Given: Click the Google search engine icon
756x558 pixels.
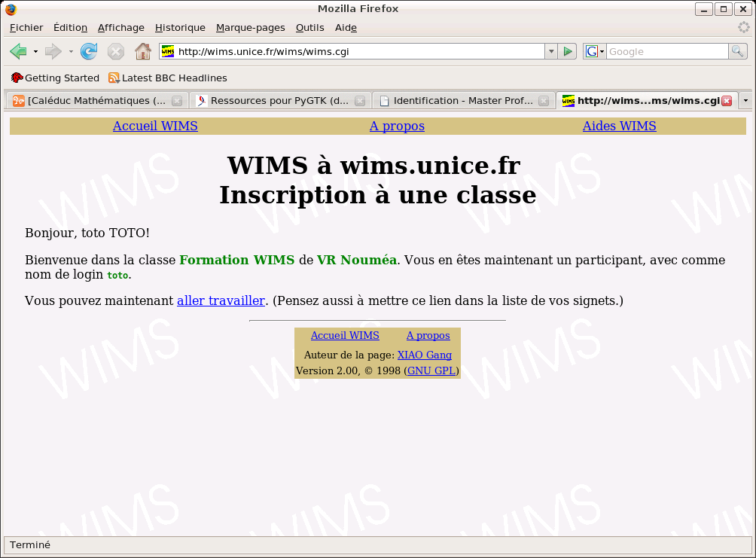Looking at the screenshot, I should [x=592, y=51].
